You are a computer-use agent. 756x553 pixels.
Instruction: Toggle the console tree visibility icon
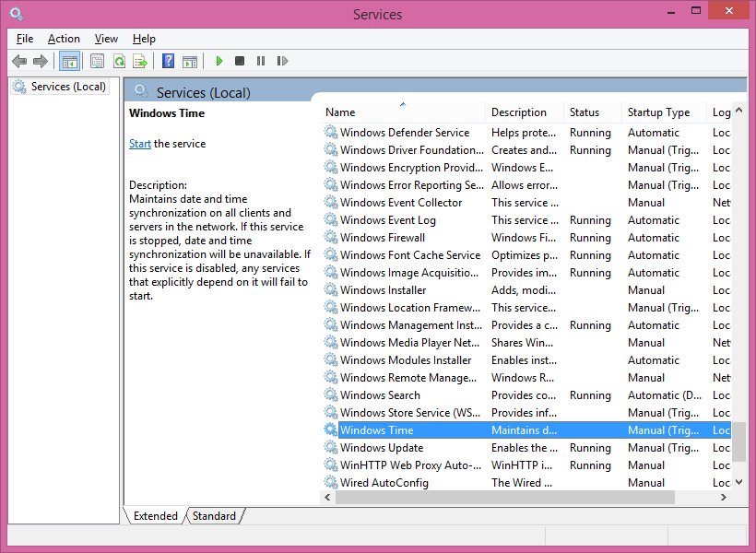click(x=69, y=61)
